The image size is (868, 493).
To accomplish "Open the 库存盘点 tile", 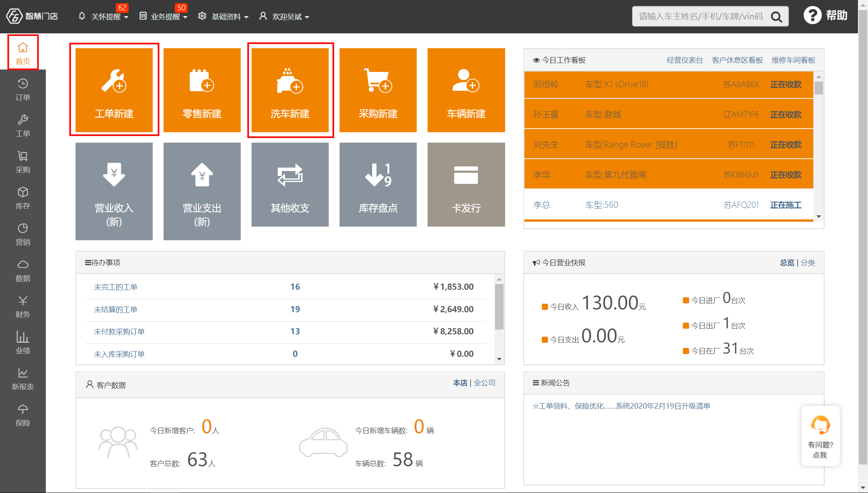I will click(x=378, y=184).
